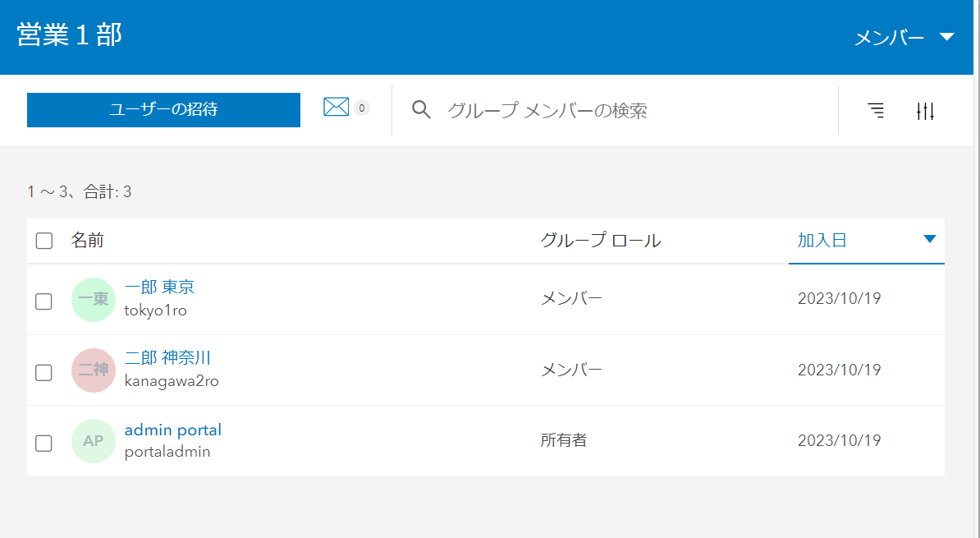Open the filter sliders icon
The image size is (980, 538).
pyautogui.click(x=925, y=111)
